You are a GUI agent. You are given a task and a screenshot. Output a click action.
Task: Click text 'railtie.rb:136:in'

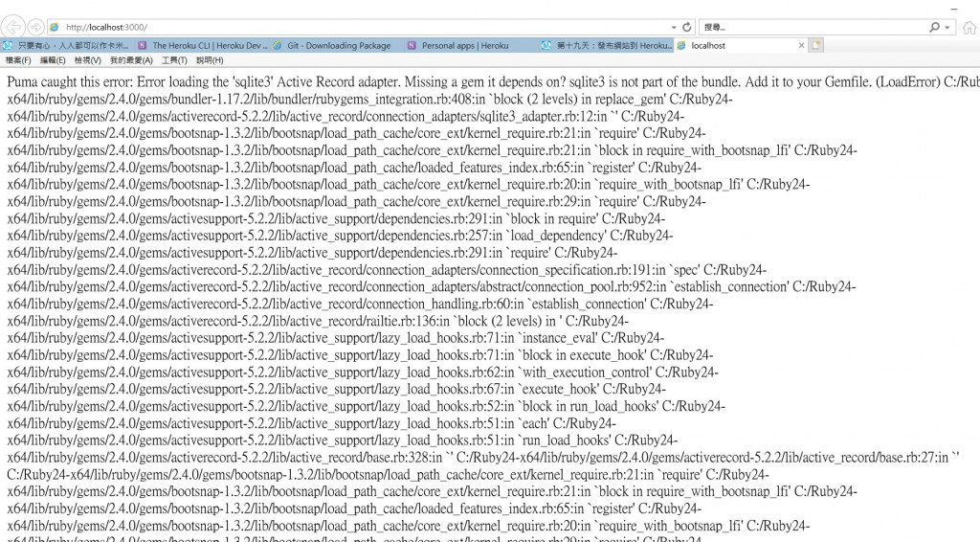pos(406,322)
